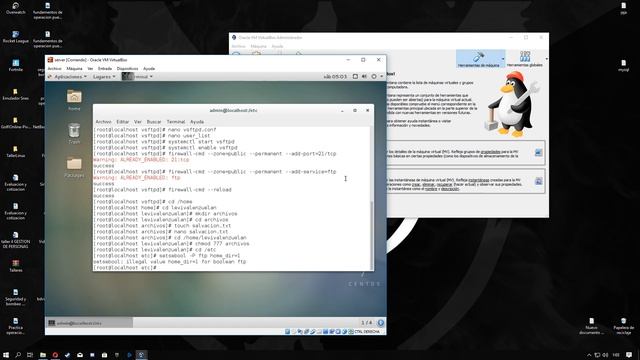Viewport: 640px width, 360px height.
Task: Click the notification icon in CentOS bottom panel
Action: 380,323
